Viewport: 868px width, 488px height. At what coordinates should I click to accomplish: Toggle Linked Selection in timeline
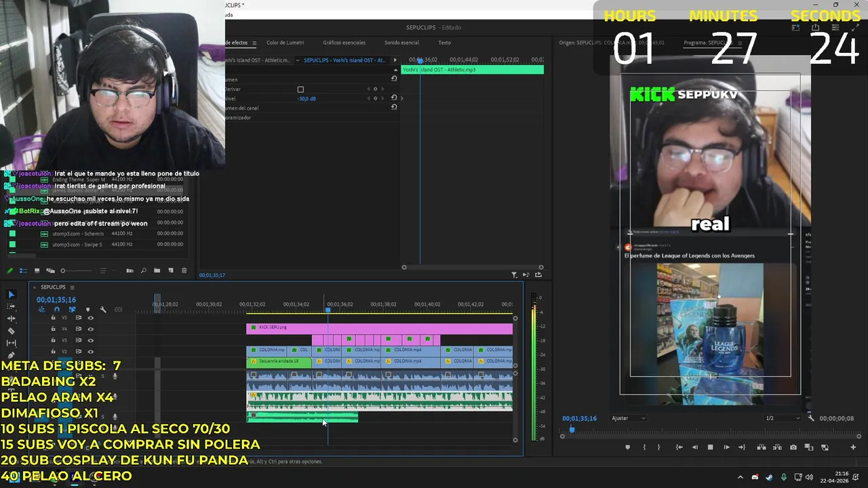[72, 310]
